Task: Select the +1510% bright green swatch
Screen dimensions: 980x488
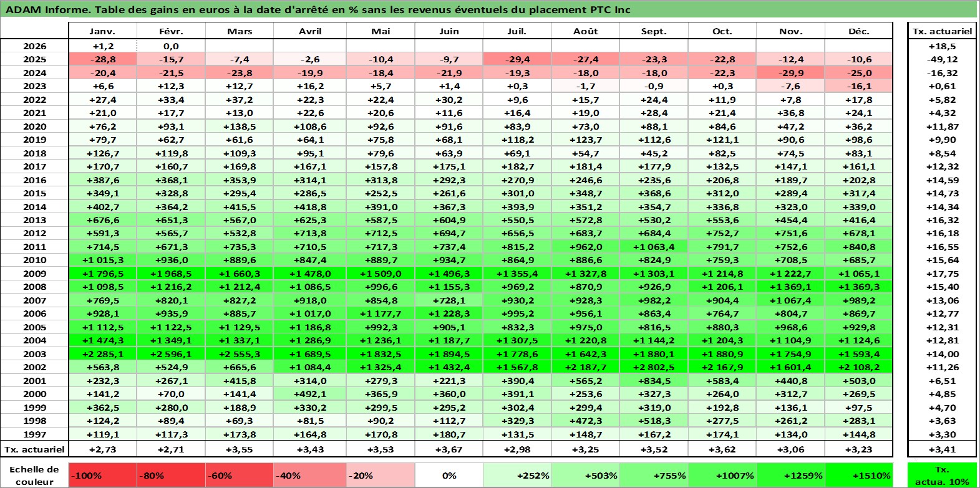Action: click(x=859, y=475)
